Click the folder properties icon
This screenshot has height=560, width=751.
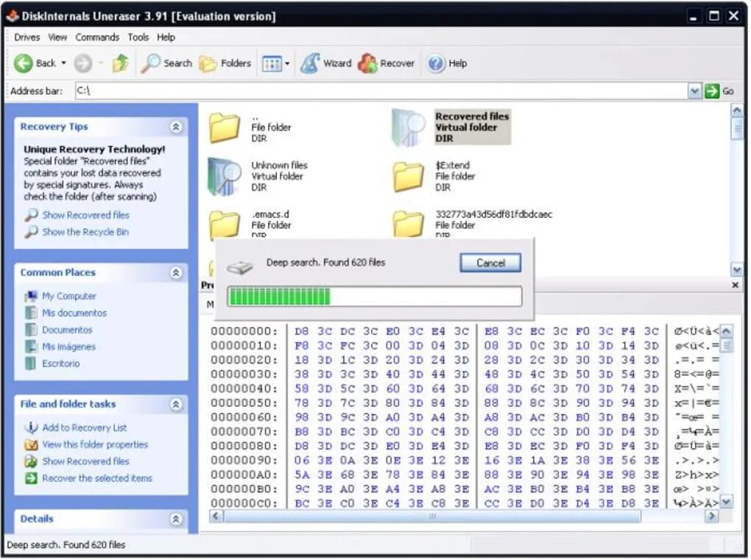(31, 445)
